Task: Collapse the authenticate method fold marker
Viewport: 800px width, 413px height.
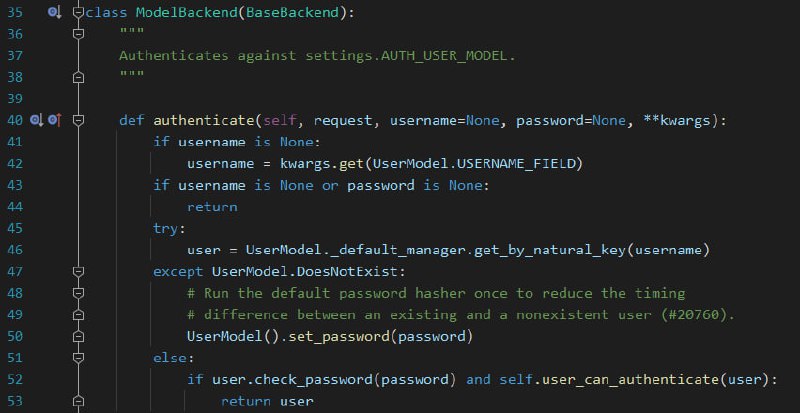Action: [78, 120]
